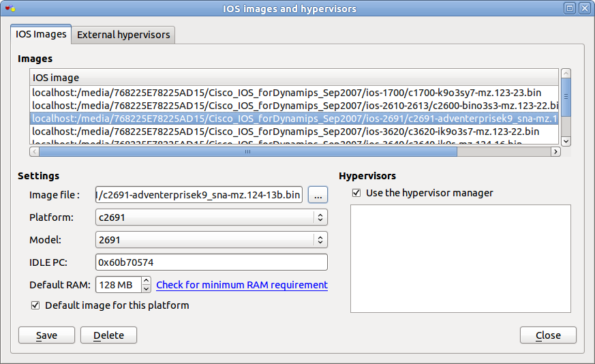Viewport: 595px width, 364px height.
Task: Switch to External hypervisors tab
Action: pos(124,35)
